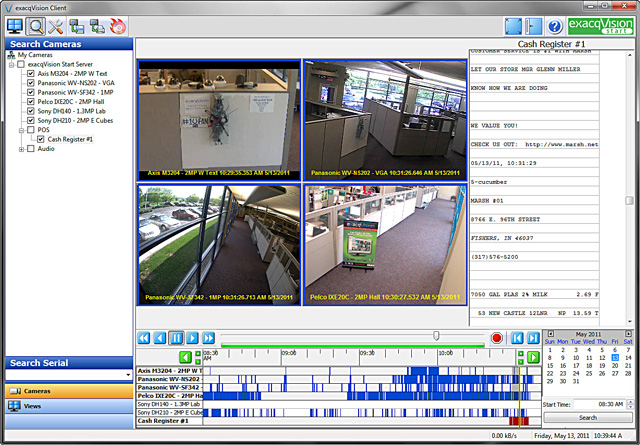Expand the Audio tree node
This screenshot has width=640, height=445.
coord(22,149)
